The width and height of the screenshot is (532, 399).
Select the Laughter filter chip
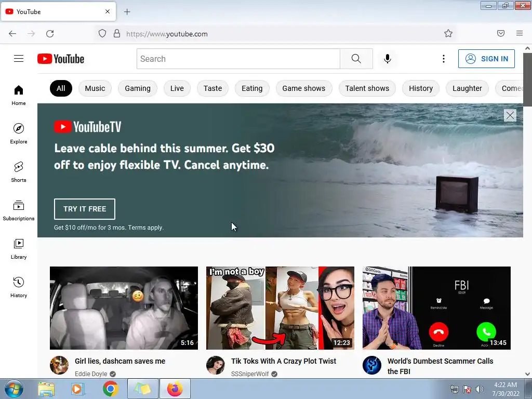(x=467, y=88)
